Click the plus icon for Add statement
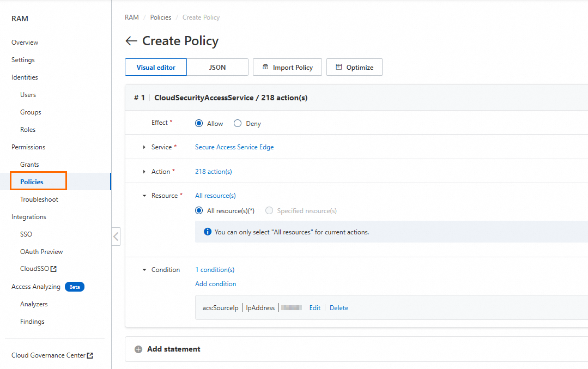Screen dimensions: 588x369 click(138, 349)
